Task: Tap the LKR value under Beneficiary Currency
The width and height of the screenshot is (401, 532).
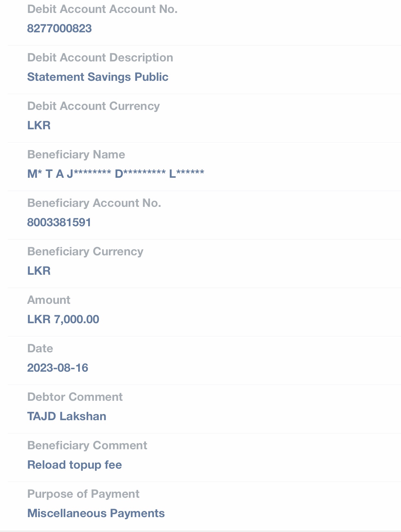Action: coord(39,271)
